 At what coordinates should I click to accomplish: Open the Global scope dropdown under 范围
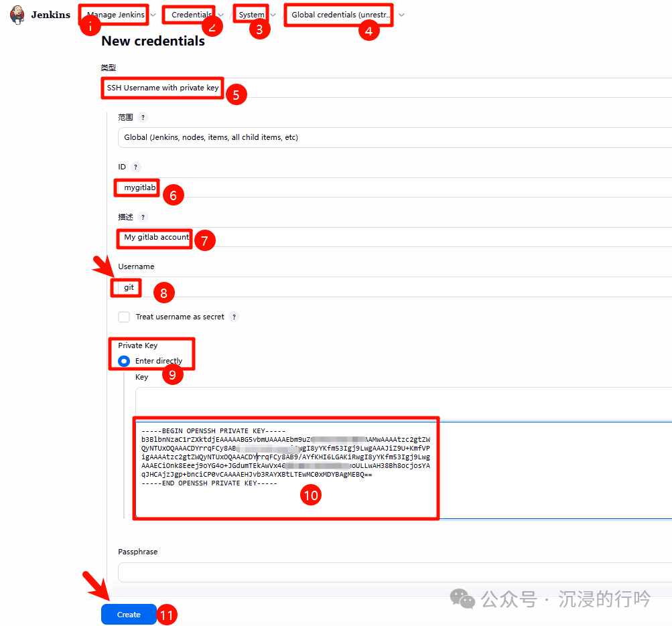268,138
